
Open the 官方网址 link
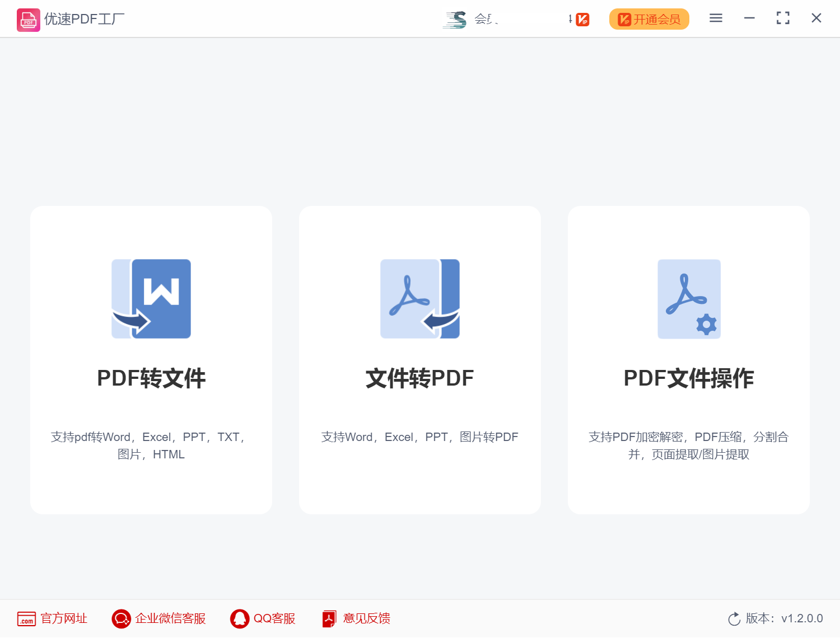pos(64,618)
